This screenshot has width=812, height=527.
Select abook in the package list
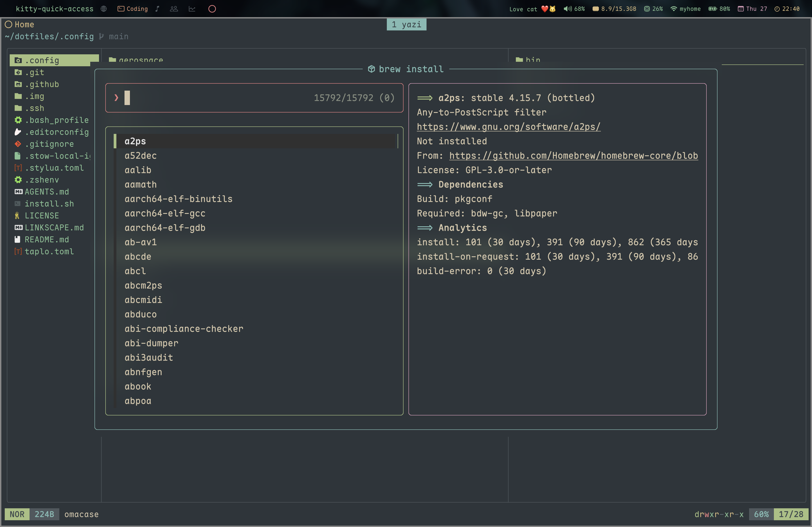(138, 387)
